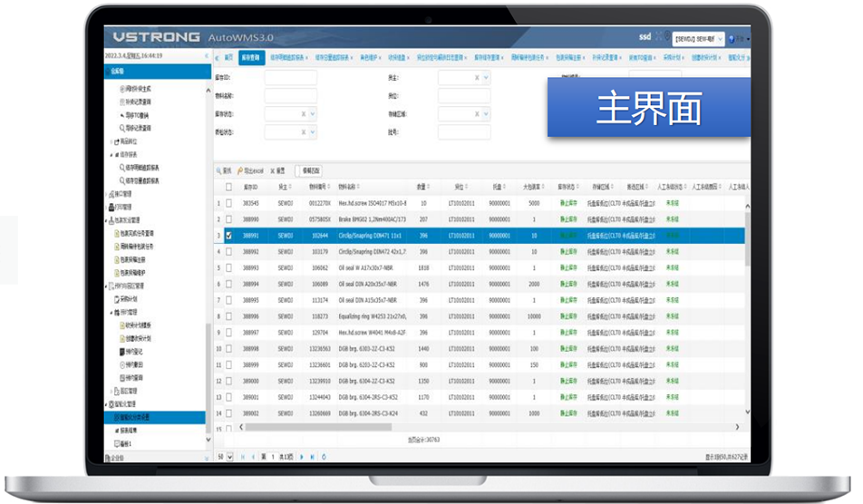Screen dimensions: 863x504
Task: Click the refresh icon in the pagination bar
Action: point(324,457)
